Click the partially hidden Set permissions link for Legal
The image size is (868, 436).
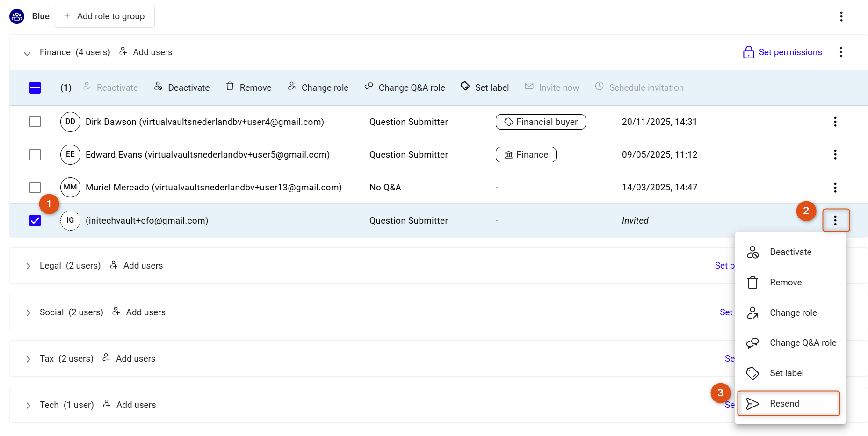tap(724, 265)
